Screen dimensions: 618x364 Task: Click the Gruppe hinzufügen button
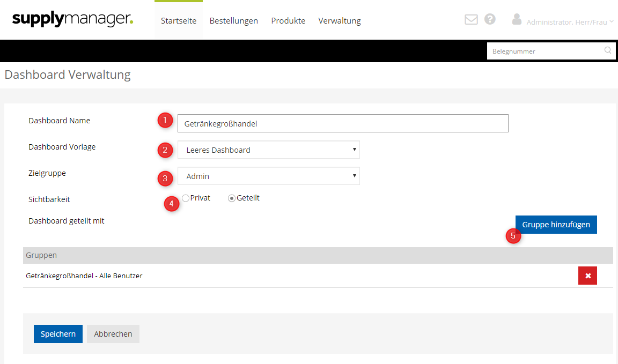click(x=556, y=225)
